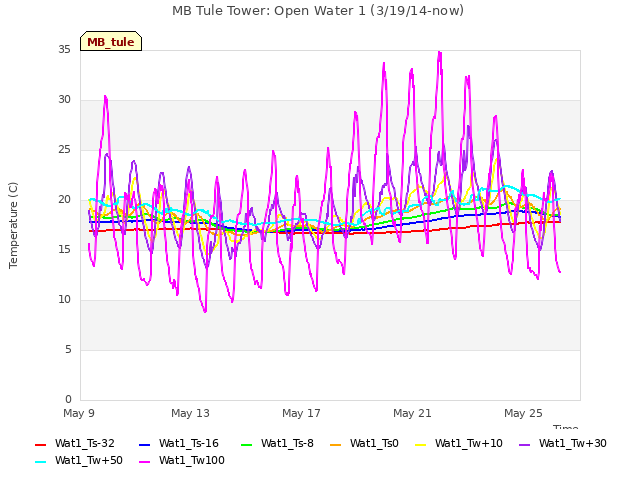640x480 pixels.
Task: Click the 15 y-axis tick label
Action: [64, 249]
